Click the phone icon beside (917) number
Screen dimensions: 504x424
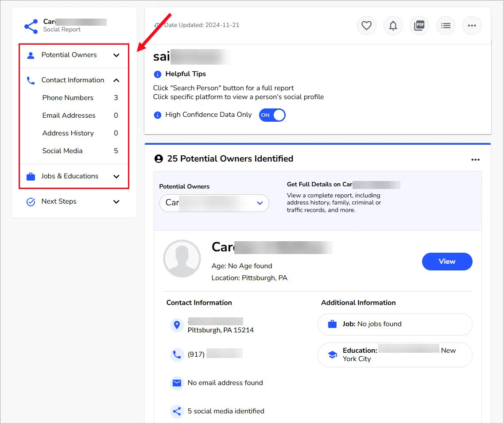(x=177, y=355)
